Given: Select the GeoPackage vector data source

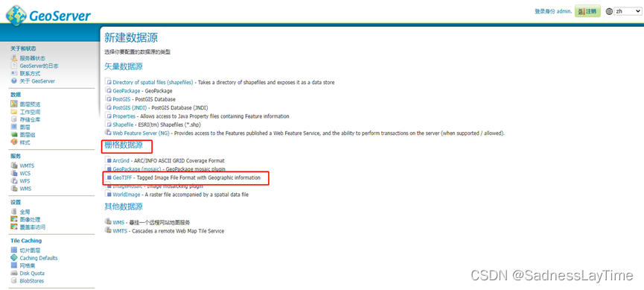Looking at the screenshot, I should click(127, 91).
